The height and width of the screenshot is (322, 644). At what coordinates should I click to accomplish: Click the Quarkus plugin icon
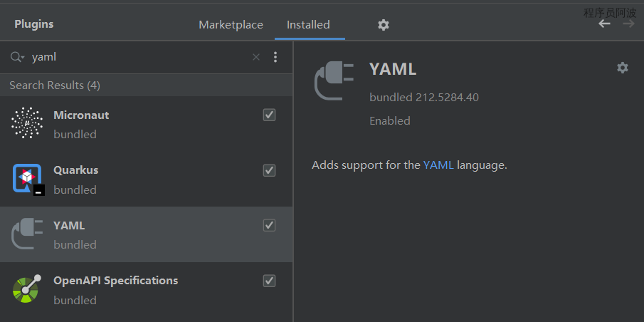click(27, 179)
